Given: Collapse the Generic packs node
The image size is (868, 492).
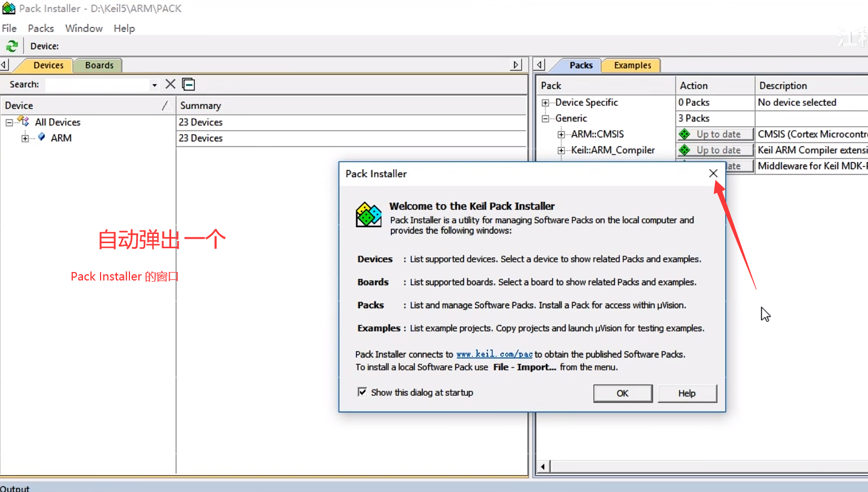Looking at the screenshot, I should [x=545, y=119].
